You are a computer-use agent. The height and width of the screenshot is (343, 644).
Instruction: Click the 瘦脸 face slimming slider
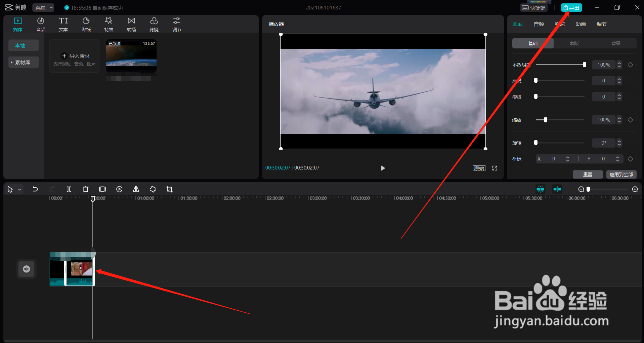tap(560, 97)
